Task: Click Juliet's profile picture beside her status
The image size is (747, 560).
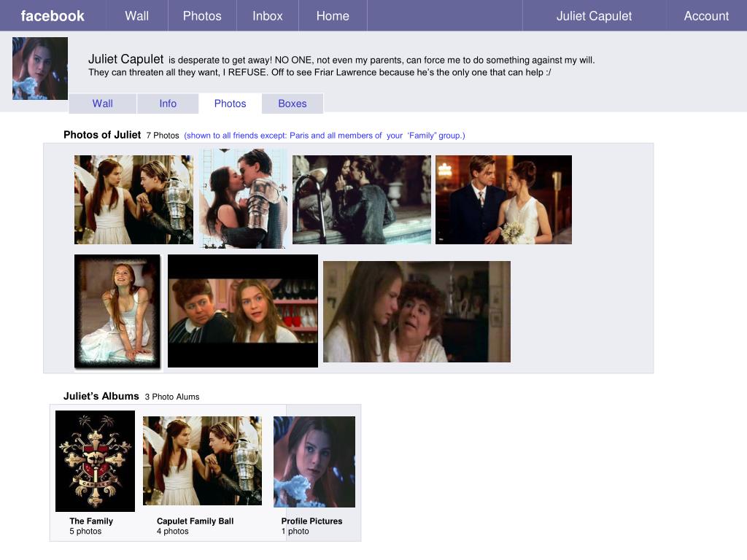Action: tap(40, 69)
